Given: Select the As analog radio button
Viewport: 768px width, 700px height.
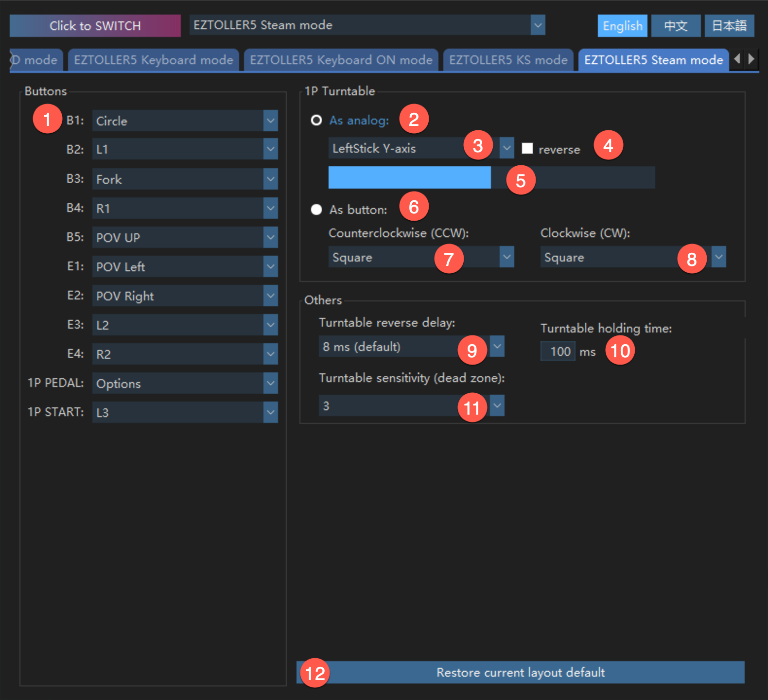Looking at the screenshot, I should 316,120.
